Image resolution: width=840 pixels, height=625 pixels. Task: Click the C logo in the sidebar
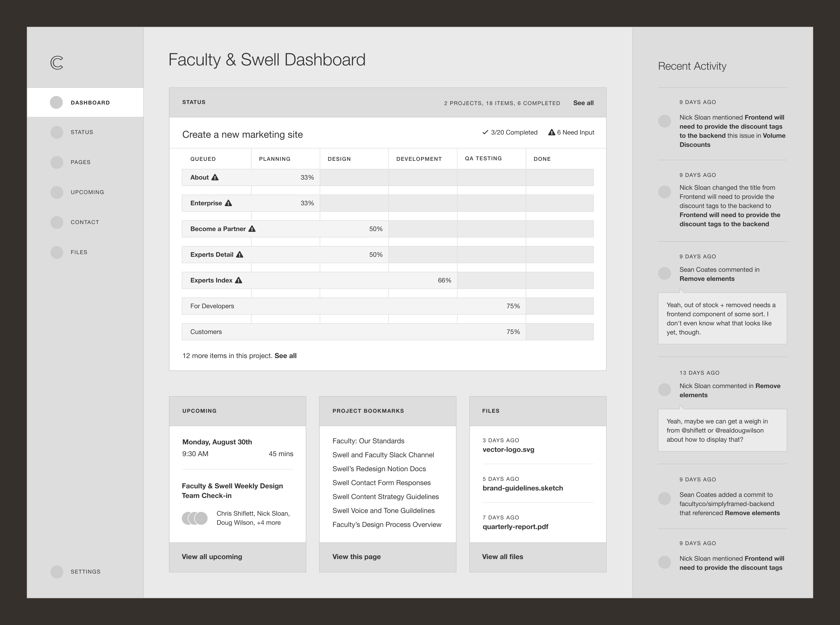point(57,62)
